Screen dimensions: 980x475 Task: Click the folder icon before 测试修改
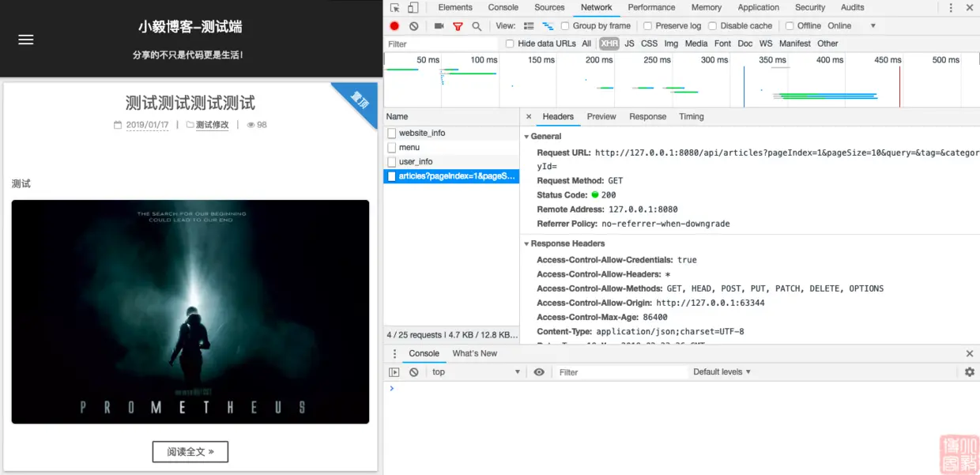click(190, 125)
